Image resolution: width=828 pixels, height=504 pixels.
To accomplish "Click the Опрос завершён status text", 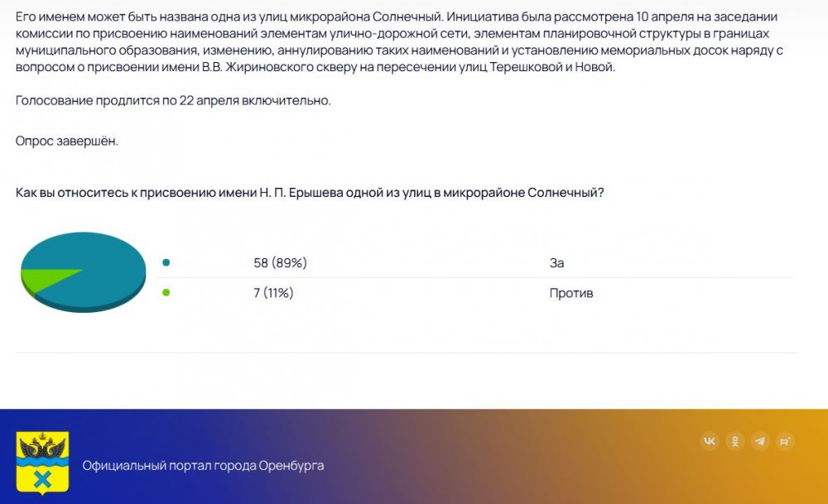I will (66, 141).
